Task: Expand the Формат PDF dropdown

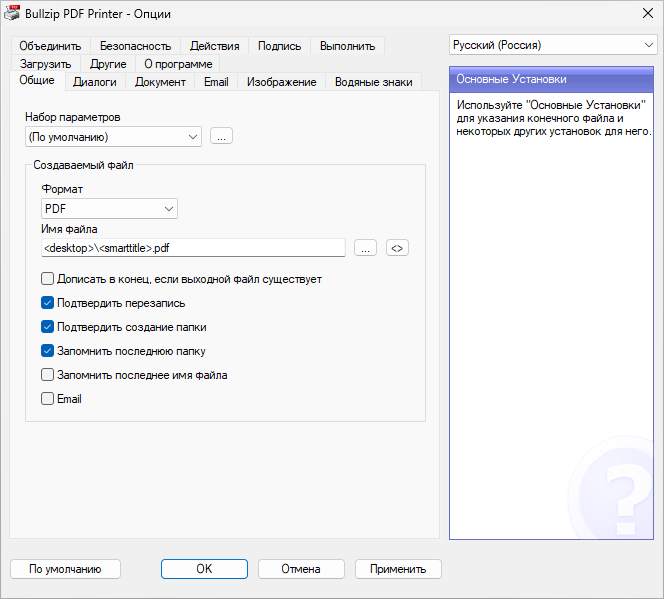Action: coord(109,209)
